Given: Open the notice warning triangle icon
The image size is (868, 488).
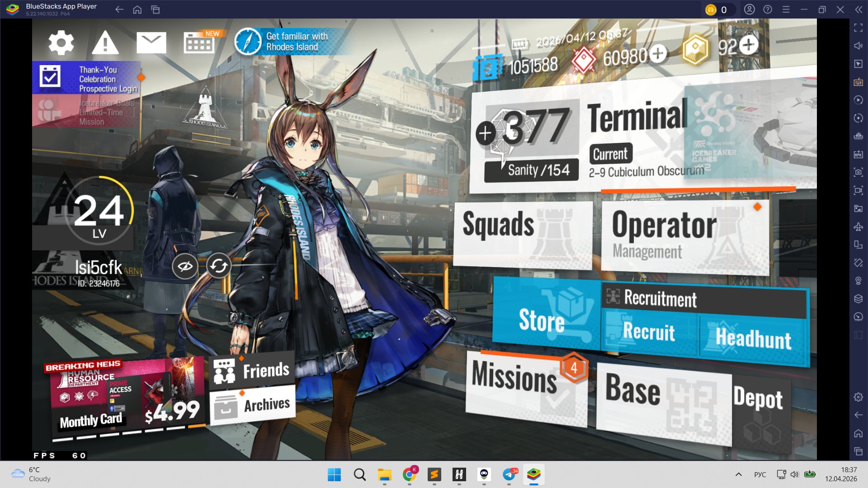Looking at the screenshot, I should [x=105, y=43].
